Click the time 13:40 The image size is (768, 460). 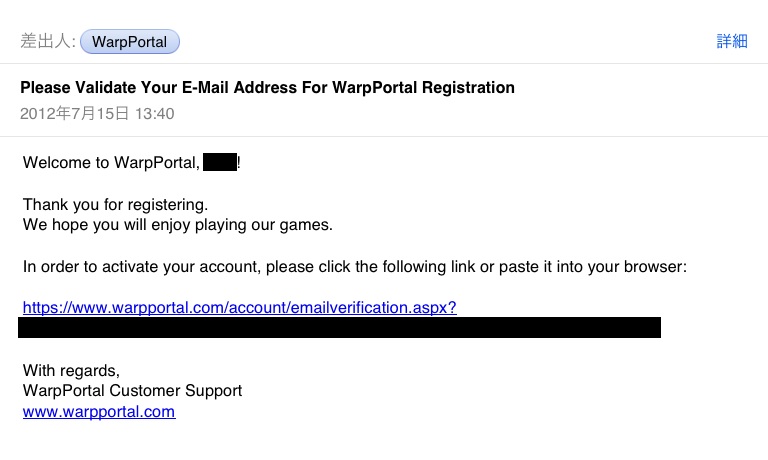click(155, 114)
